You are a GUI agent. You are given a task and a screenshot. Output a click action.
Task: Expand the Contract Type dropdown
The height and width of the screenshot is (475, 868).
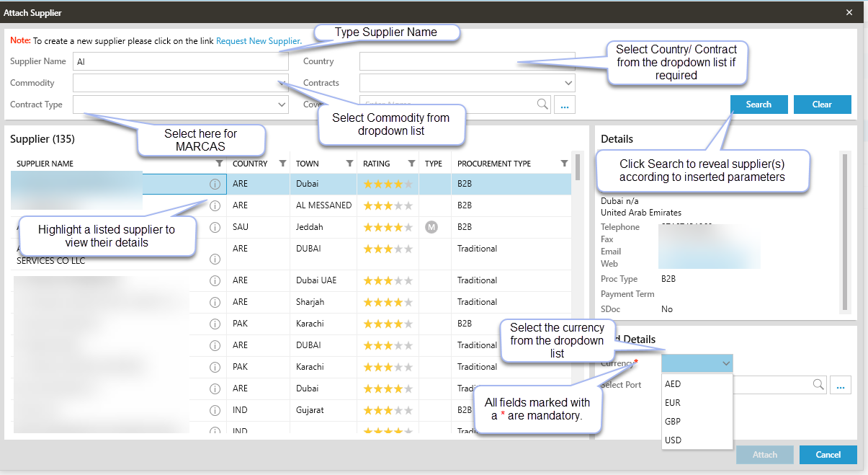pyautogui.click(x=282, y=105)
